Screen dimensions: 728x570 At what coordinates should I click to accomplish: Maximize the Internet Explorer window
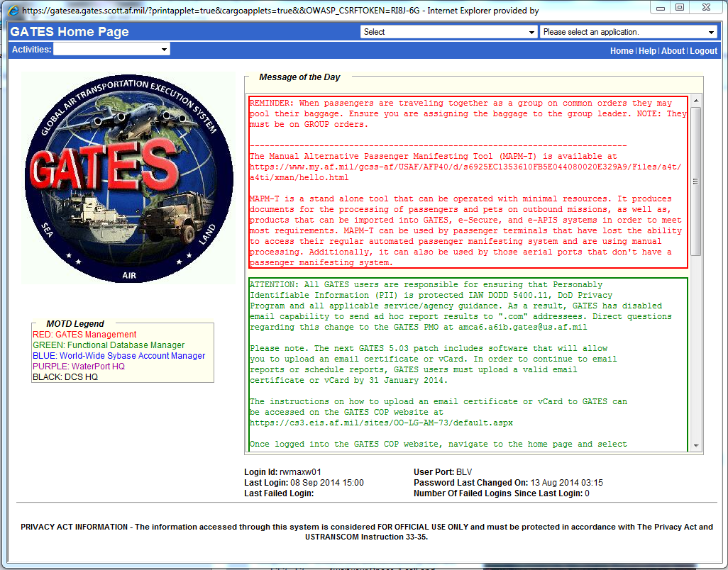click(x=680, y=7)
